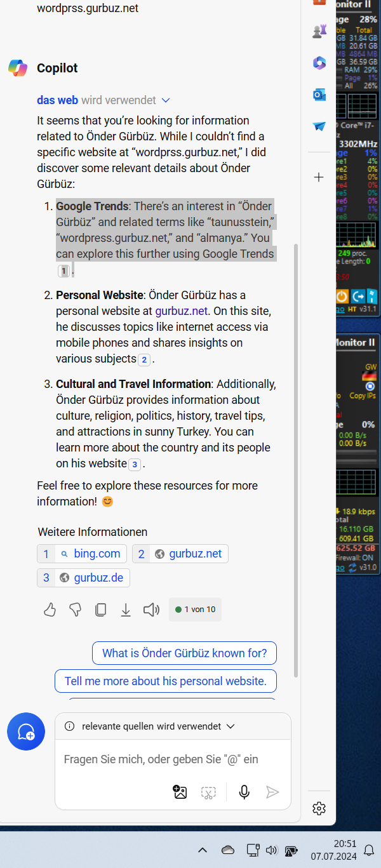Image resolution: width=381 pixels, height=868 pixels.
Task: Open the bing.com source chip
Action: [x=82, y=554]
